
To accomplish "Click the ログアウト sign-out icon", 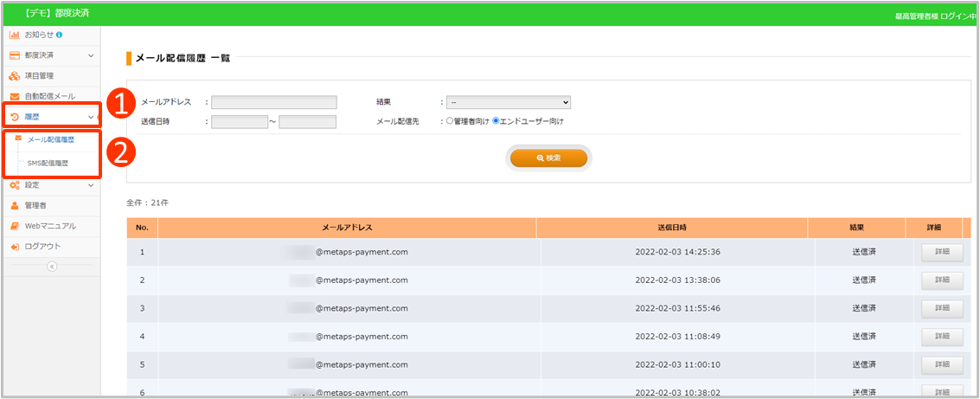I will pyautogui.click(x=15, y=247).
